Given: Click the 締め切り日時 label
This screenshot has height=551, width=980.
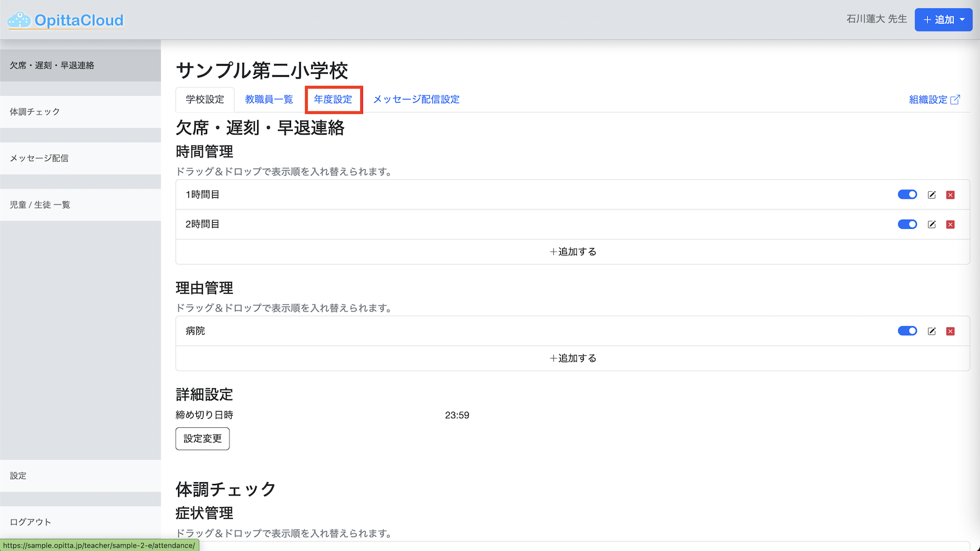Looking at the screenshot, I should [x=204, y=415].
